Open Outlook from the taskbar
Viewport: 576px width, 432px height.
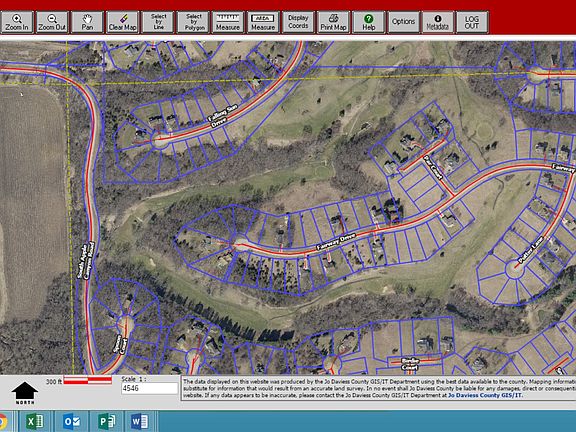(x=72, y=421)
